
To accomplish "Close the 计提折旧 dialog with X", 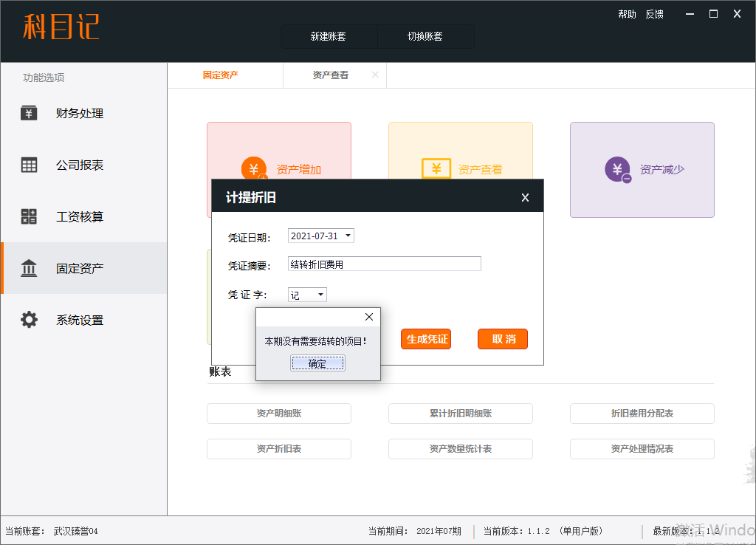I will (525, 197).
